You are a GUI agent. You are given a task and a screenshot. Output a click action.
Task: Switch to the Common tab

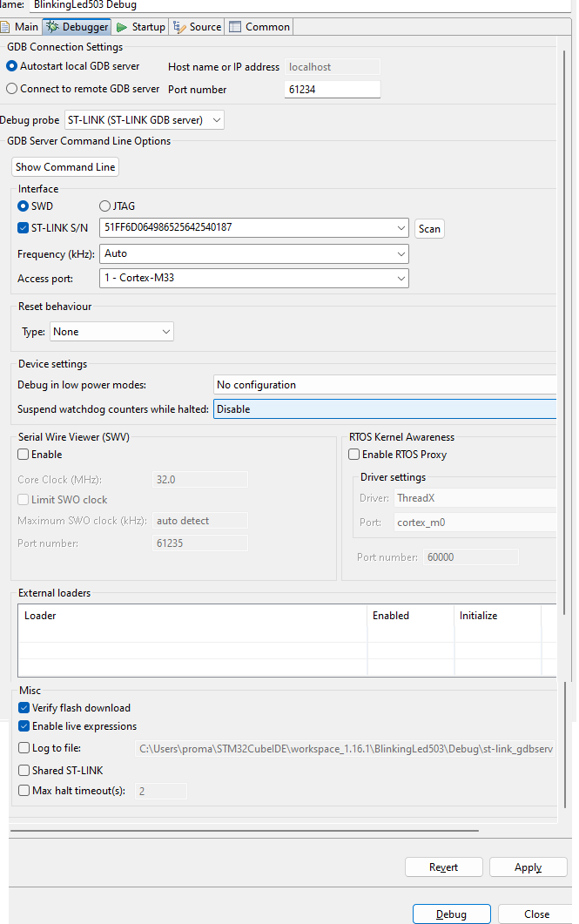pos(259,27)
